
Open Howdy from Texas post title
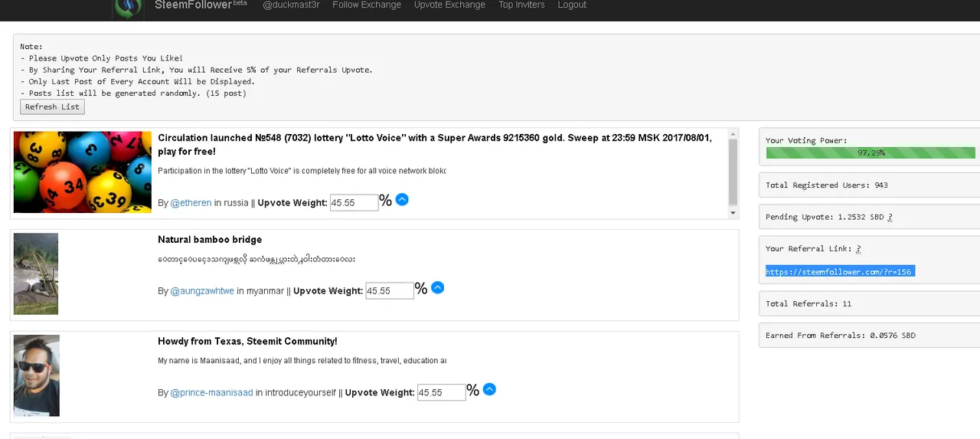247,342
